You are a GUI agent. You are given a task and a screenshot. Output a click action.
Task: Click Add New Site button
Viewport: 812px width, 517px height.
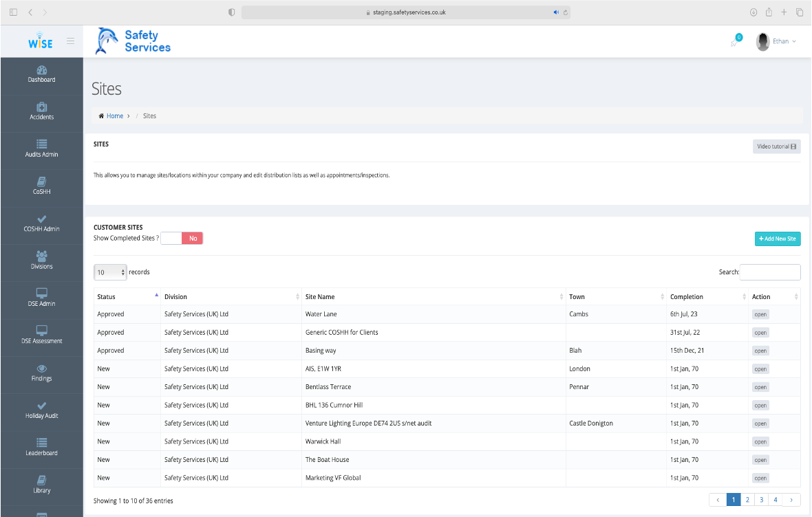click(x=778, y=239)
